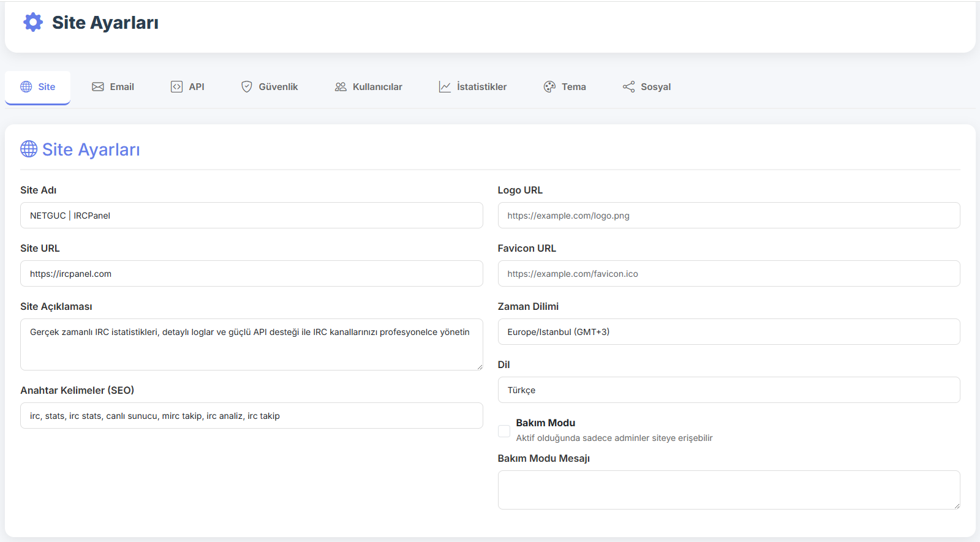Focus the Site URL text field
This screenshot has width=980, height=542.
(x=251, y=274)
